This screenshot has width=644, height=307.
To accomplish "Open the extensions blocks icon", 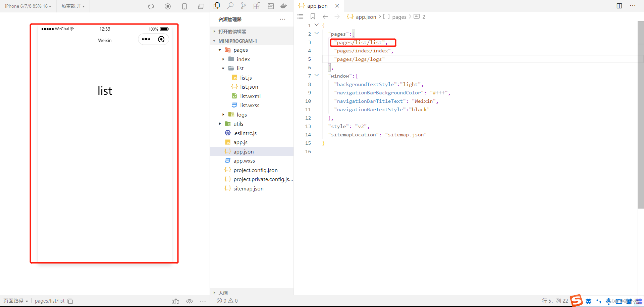I will (x=257, y=6).
